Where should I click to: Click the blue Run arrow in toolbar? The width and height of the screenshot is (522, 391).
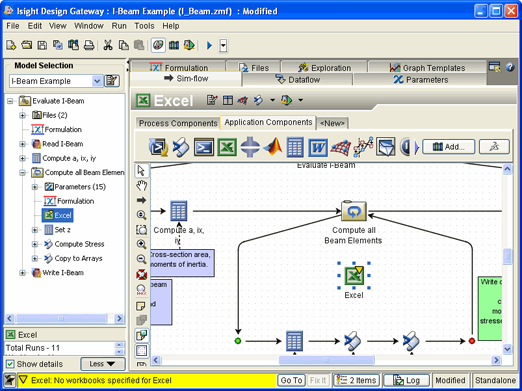coord(209,45)
